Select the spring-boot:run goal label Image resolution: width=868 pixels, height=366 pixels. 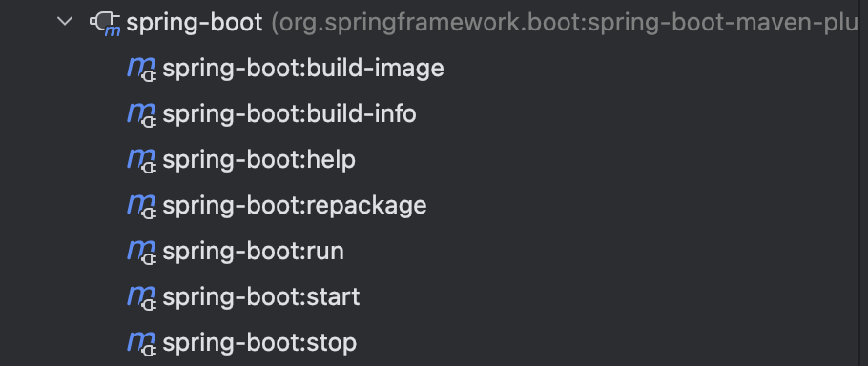(254, 253)
